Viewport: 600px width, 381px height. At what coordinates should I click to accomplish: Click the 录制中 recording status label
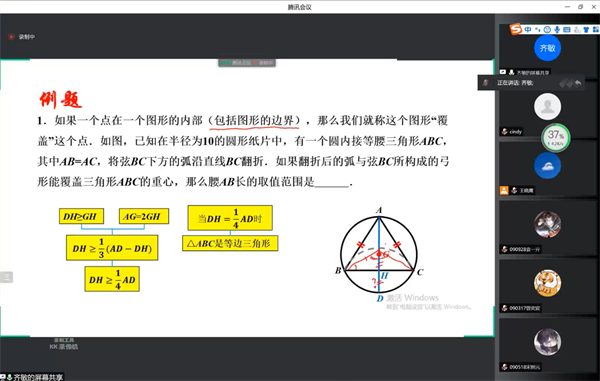point(27,37)
